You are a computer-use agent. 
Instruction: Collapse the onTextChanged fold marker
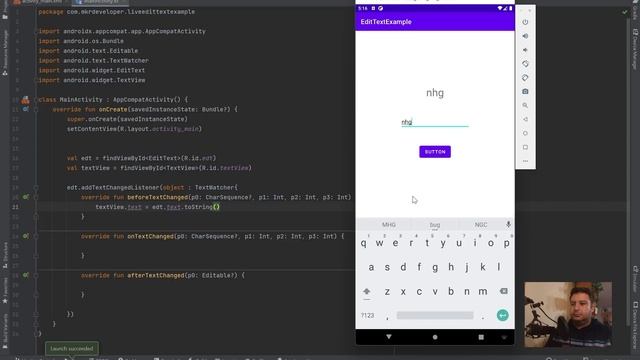36,236
